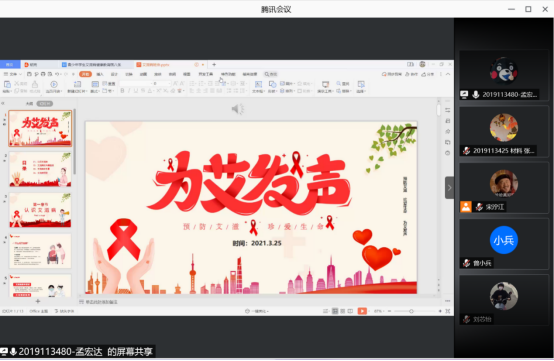This screenshot has height=361, width=554.
Task: Click the new tab plus button
Action: coord(214,65)
